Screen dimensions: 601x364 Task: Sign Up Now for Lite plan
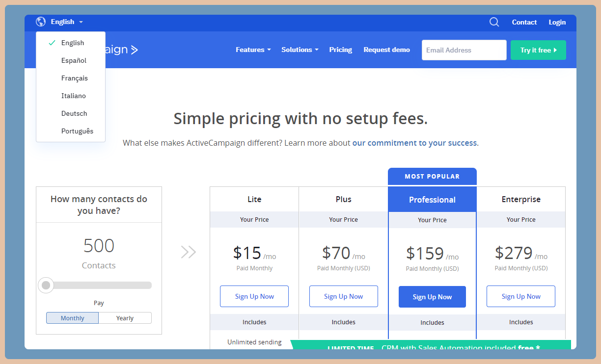254,296
